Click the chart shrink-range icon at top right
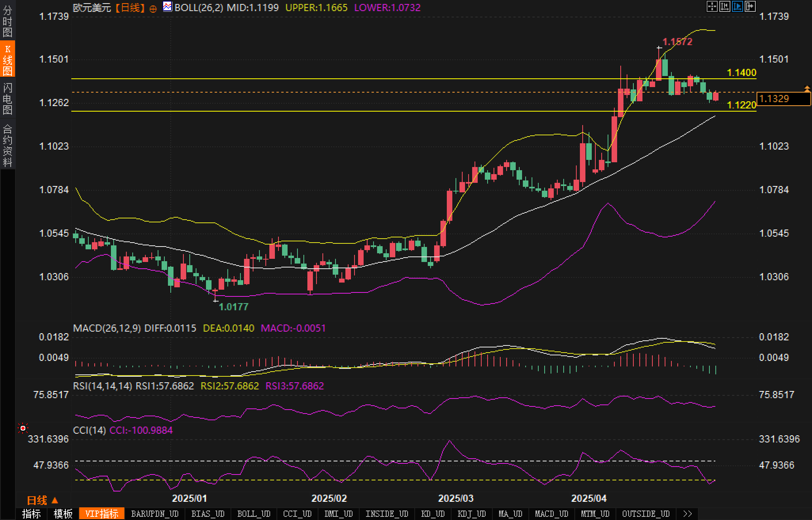Image resolution: width=812 pixels, height=520 pixels. [724, 6]
